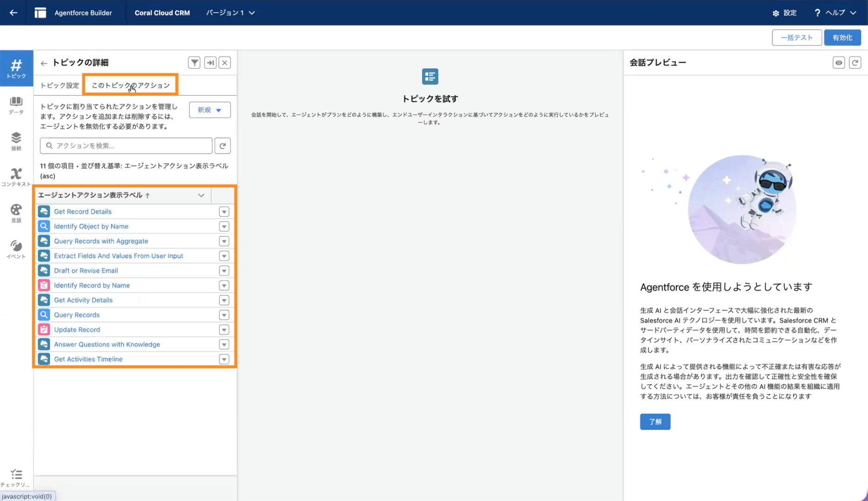The image size is (868, 501).
Task: Open the Identify Object by Name link
Action: 91,226
